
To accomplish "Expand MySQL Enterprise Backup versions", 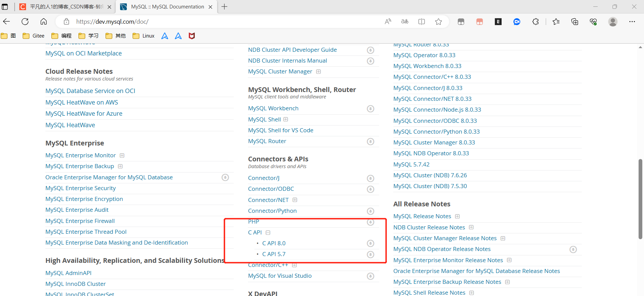I will 120,166.
